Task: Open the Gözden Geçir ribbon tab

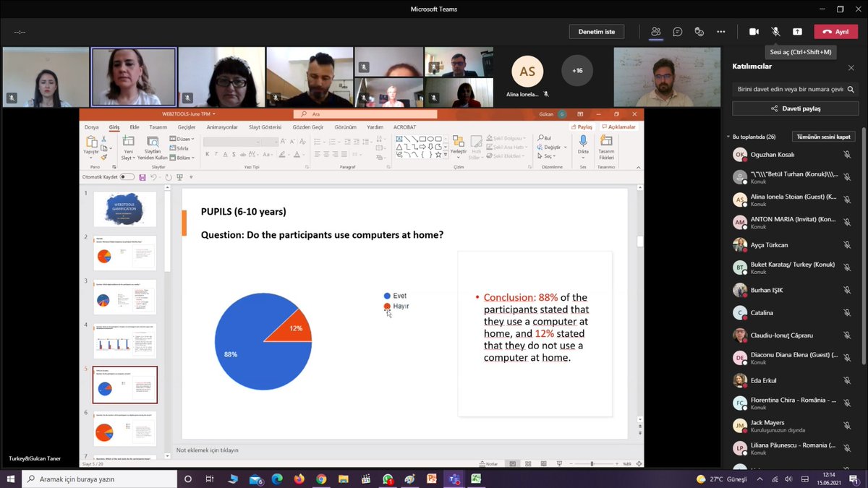Action: pos(310,127)
